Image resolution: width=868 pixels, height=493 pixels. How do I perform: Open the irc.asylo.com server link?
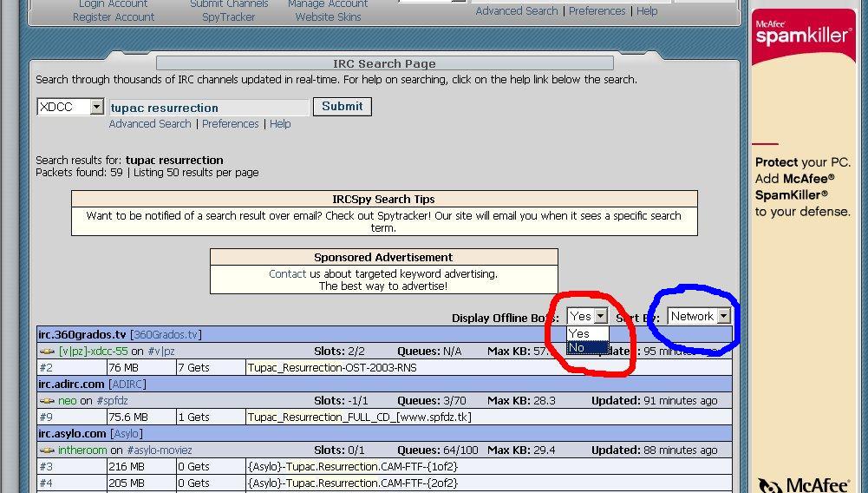click(72, 434)
